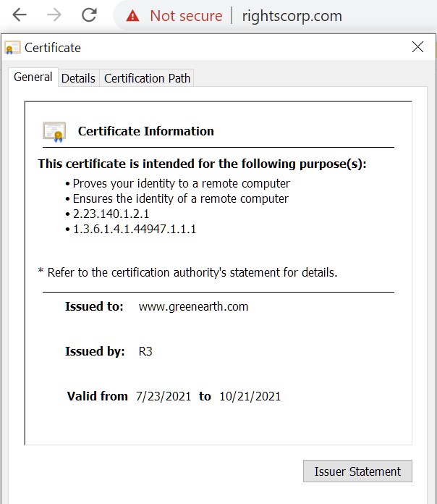Click the valid-from date 7/23/2021
Screen dimensions: 437x504
pyautogui.click(x=164, y=396)
